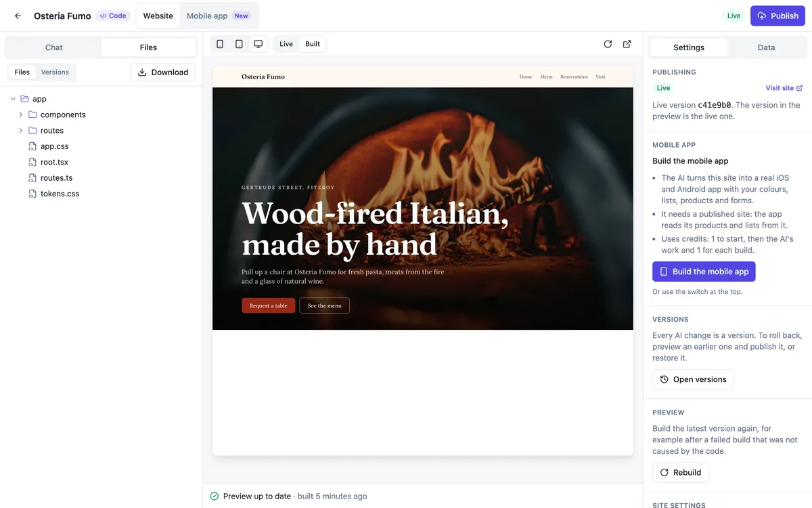Click the app.css file icon
Viewport: 812px width, 508px height.
tap(32, 146)
